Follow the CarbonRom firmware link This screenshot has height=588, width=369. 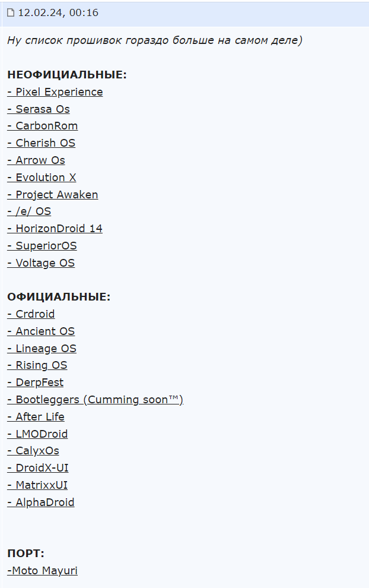(43, 126)
